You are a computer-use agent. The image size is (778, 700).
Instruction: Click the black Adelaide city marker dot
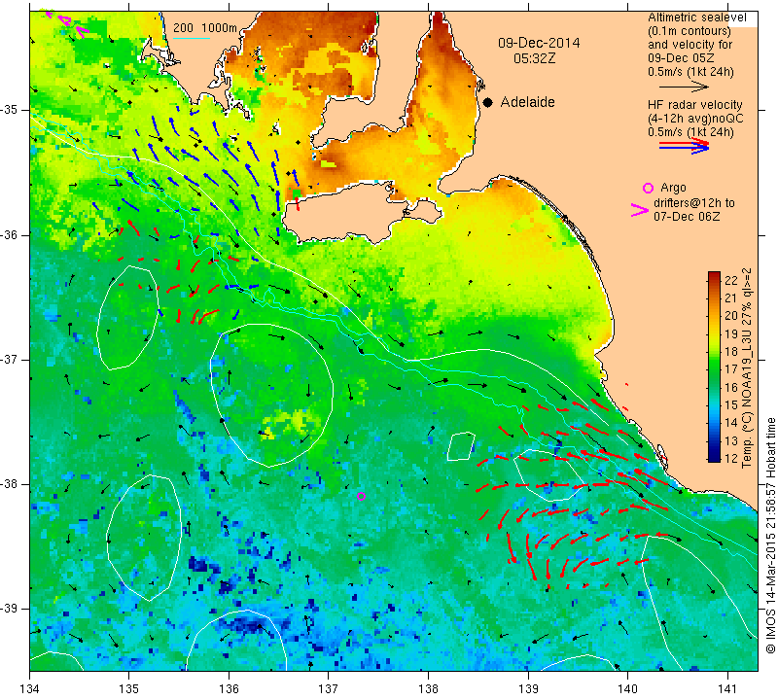[x=488, y=102]
